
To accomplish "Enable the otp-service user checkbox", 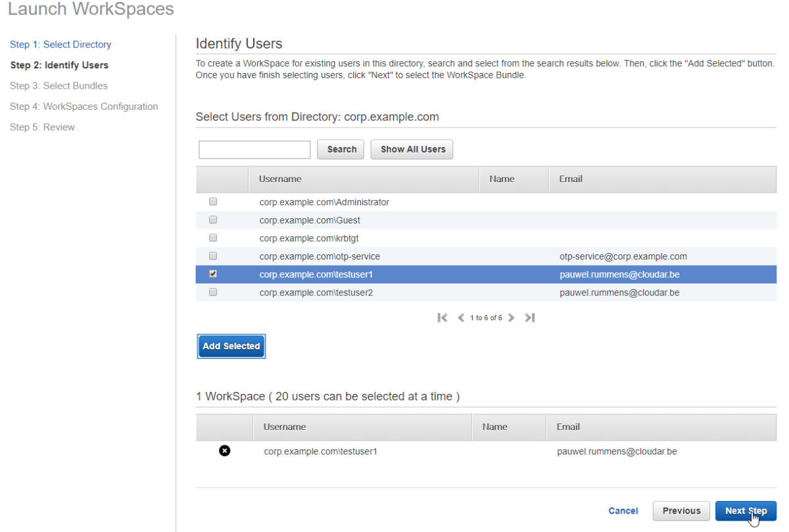I will coord(212,256).
